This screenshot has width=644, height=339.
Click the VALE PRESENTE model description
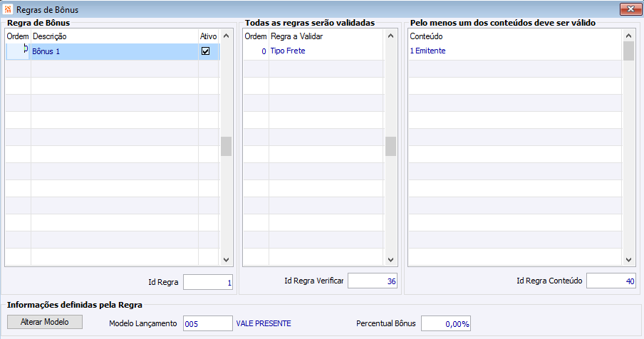click(x=264, y=323)
